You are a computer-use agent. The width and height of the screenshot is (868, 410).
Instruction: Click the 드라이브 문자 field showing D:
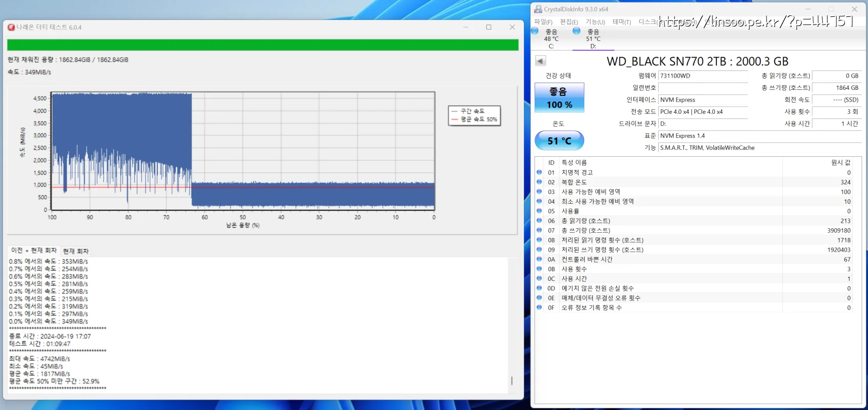[703, 124]
